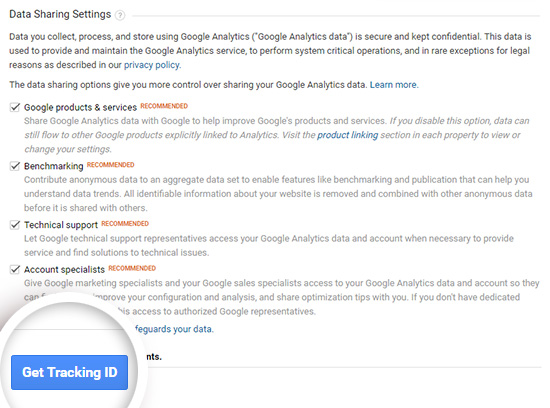Screen dimensions: 550x408
Task: Untick the Account specialists checkbox
Action: click(x=15, y=269)
